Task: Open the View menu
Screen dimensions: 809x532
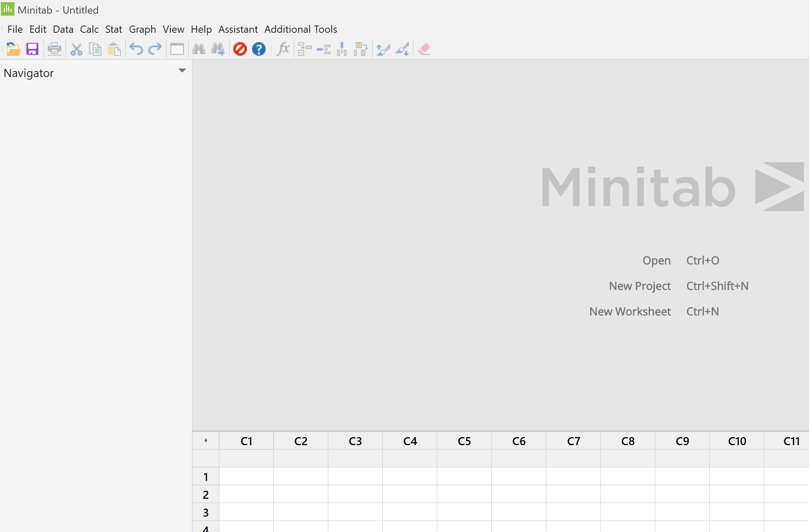Action: (x=173, y=29)
